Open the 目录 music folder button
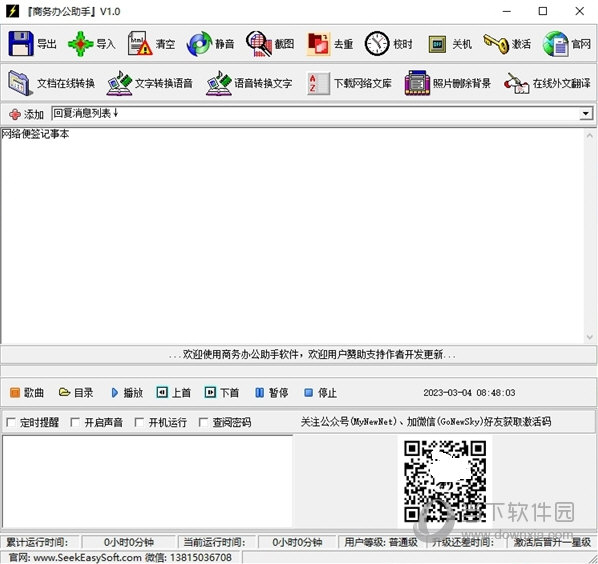 [x=76, y=393]
